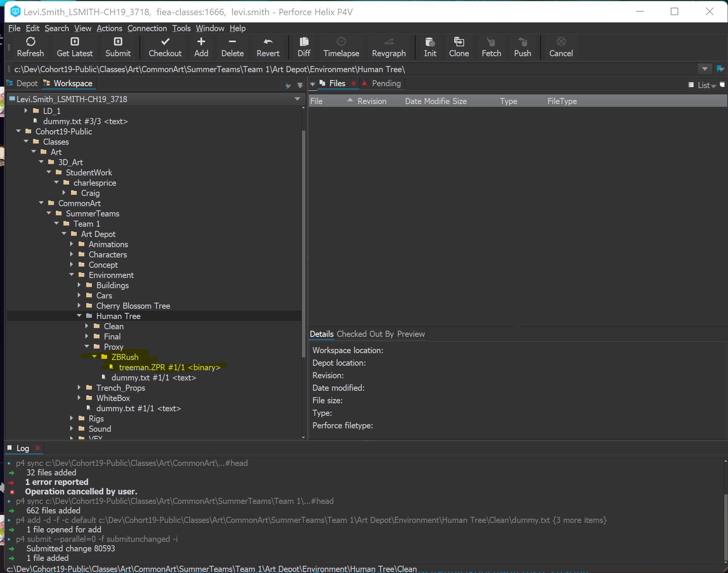Click the workspace tree vertical scrollbar
The image size is (728, 573).
303,243
